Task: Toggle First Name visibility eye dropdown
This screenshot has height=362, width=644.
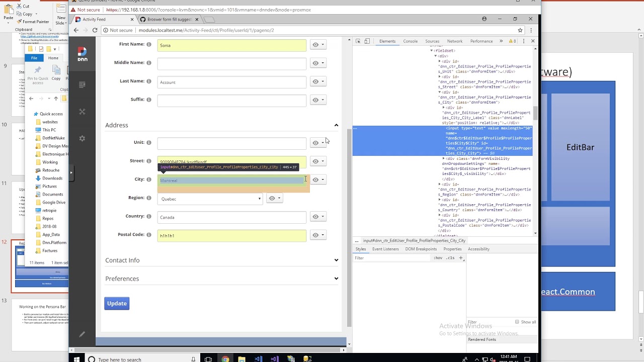Action: (318, 45)
